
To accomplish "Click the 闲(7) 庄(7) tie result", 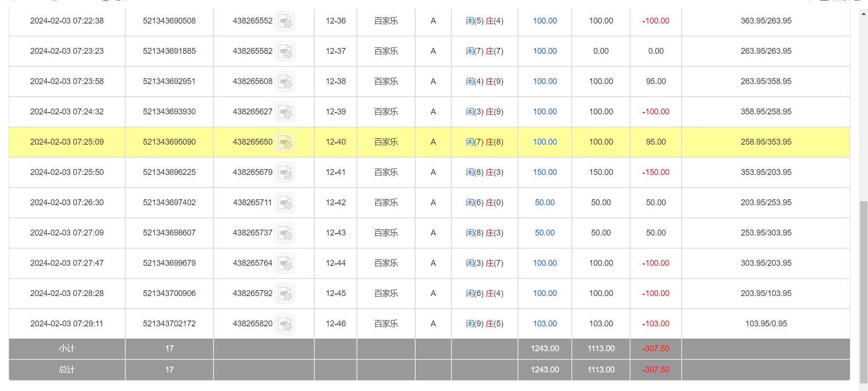I will tap(484, 51).
